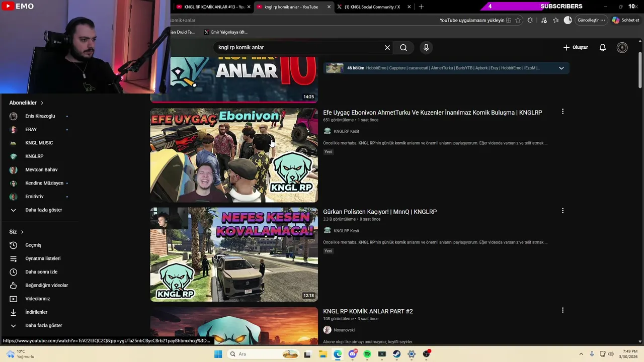This screenshot has width=644, height=362.
Task: Click the taskbar Ara search box
Action: (263, 354)
